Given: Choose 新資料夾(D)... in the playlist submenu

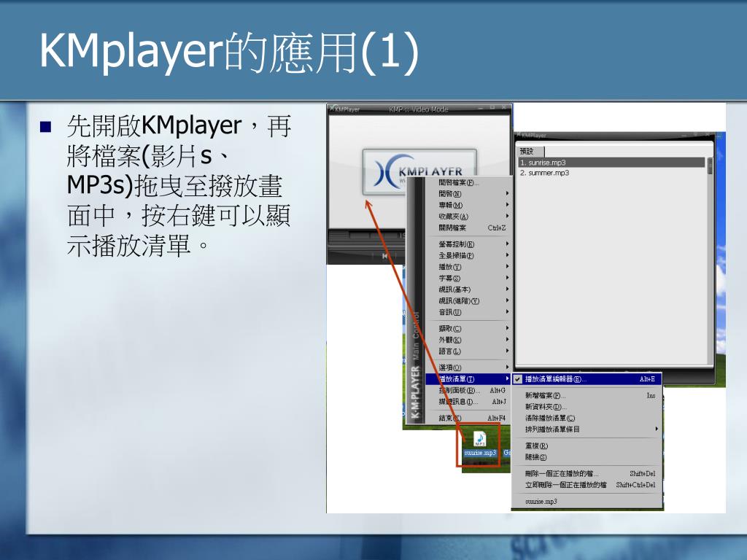Looking at the screenshot, I should pos(587,407).
